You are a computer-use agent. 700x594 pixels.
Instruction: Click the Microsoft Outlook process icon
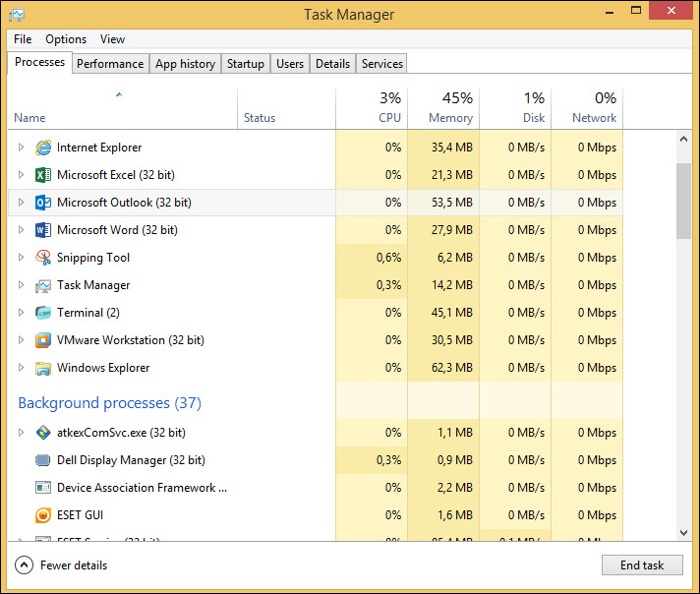(43, 203)
